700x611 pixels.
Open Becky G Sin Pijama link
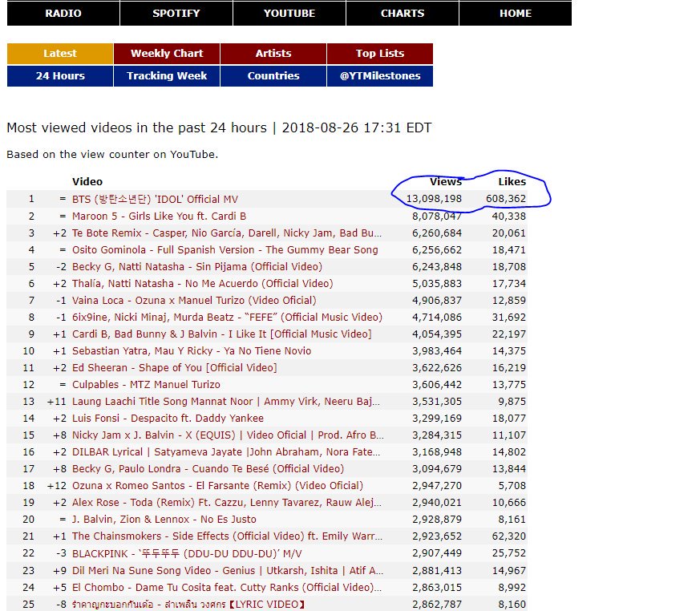(197, 267)
